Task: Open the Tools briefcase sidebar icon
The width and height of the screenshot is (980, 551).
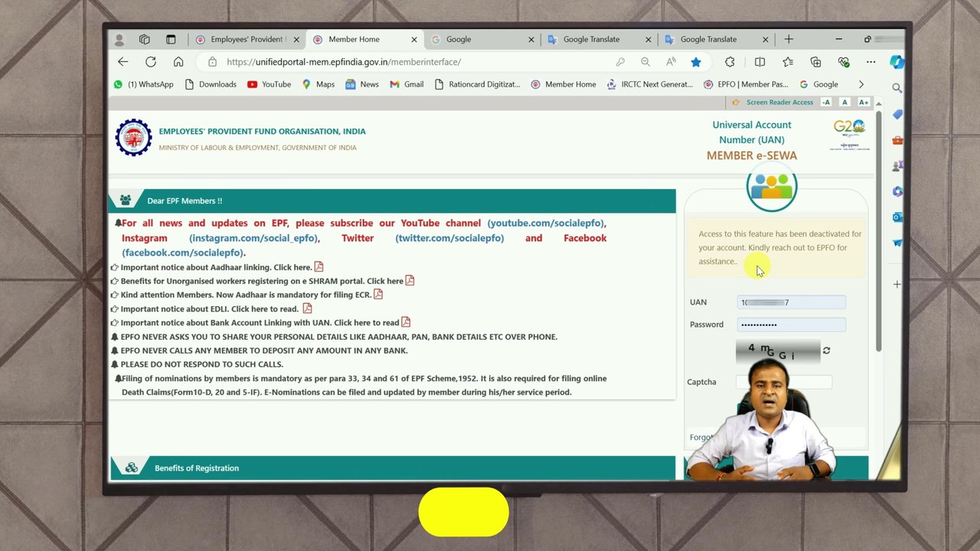Action: click(x=897, y=140)
